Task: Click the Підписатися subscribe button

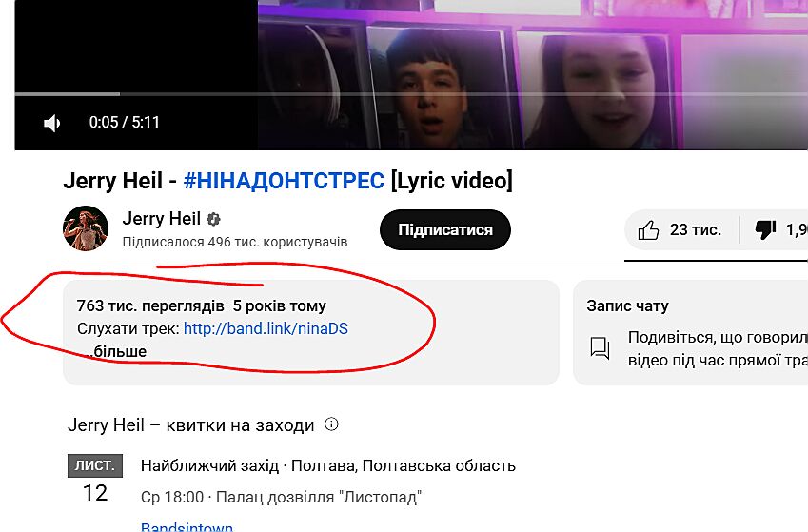Action: click(x=445, y=230)
